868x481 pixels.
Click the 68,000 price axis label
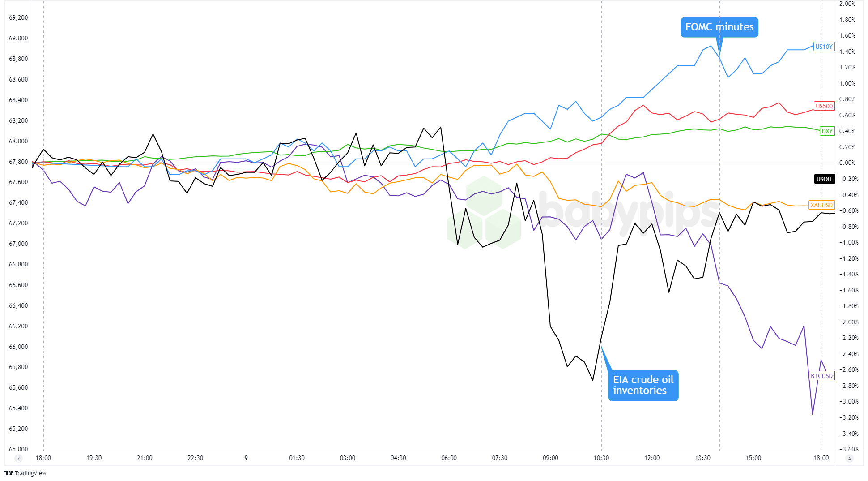18,141
